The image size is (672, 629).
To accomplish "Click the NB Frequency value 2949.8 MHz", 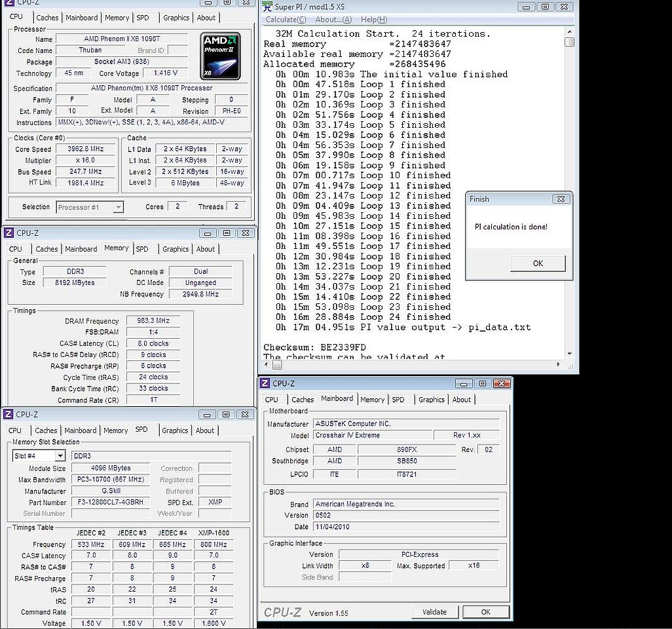I will [x=200, y=294].
